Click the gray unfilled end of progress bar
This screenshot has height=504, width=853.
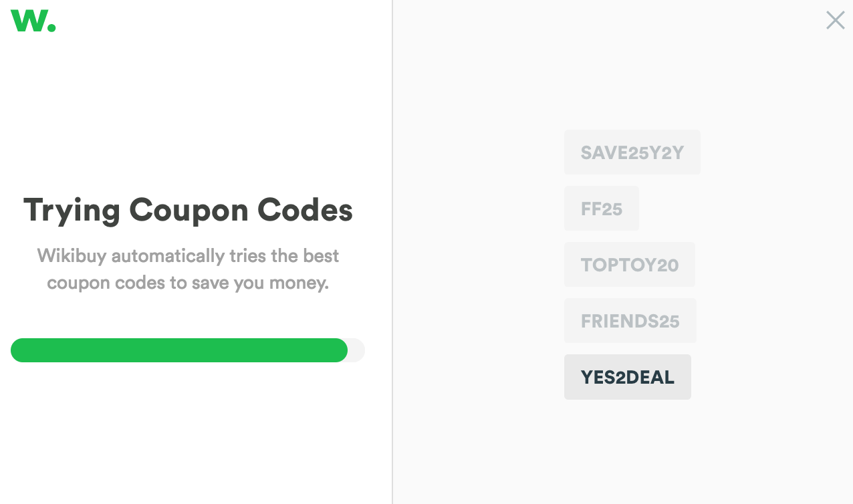pos(357,350)
